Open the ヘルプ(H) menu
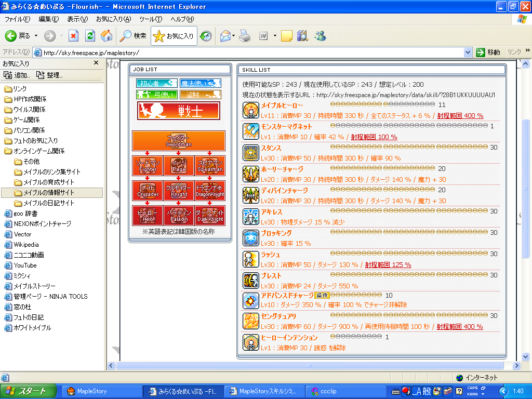Image resolution: width=532 pixels, height=399 pixels. 182,19
